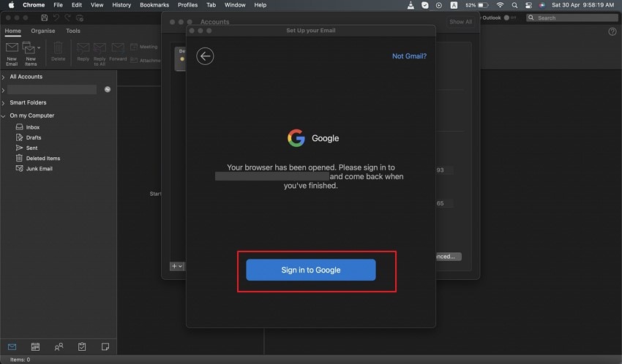Click the Siri icon in menu bar

click(x=542, y=5)
